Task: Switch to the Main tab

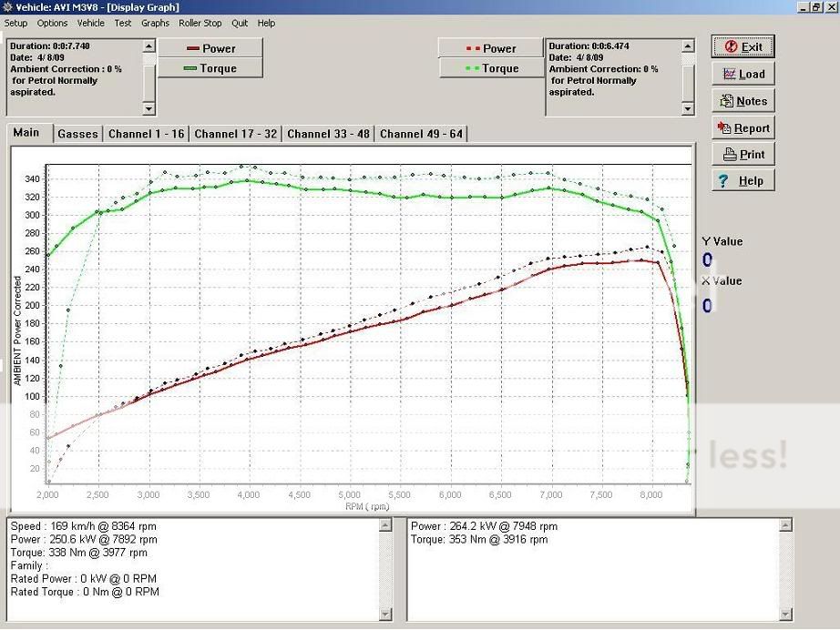Action: 26,133
